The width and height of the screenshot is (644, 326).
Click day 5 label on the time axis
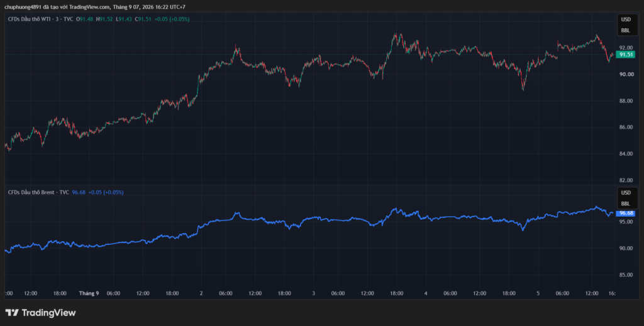pos(538,293)
